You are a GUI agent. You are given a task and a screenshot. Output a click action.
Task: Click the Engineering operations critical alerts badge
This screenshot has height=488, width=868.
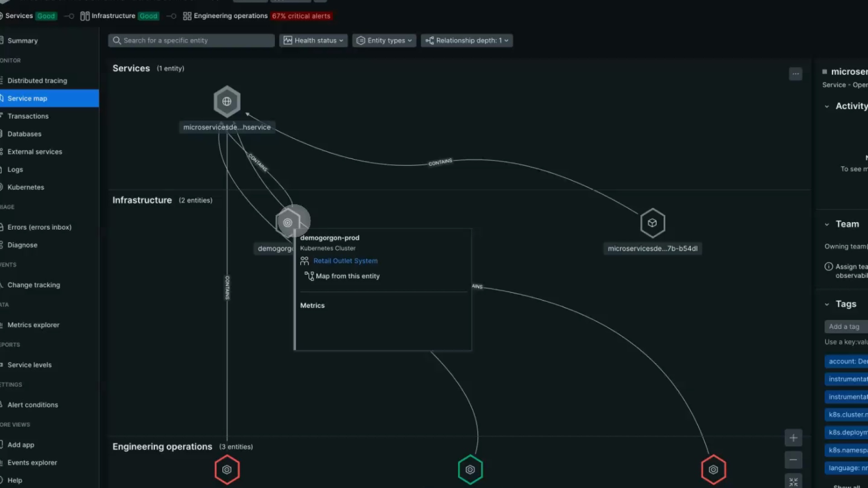[301, 16]
